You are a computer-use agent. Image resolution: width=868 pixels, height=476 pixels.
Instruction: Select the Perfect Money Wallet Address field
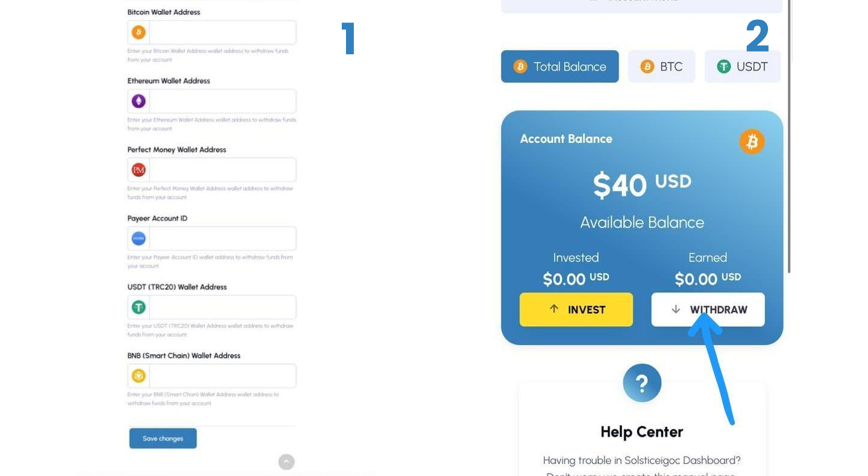click(x=222, y=170)
